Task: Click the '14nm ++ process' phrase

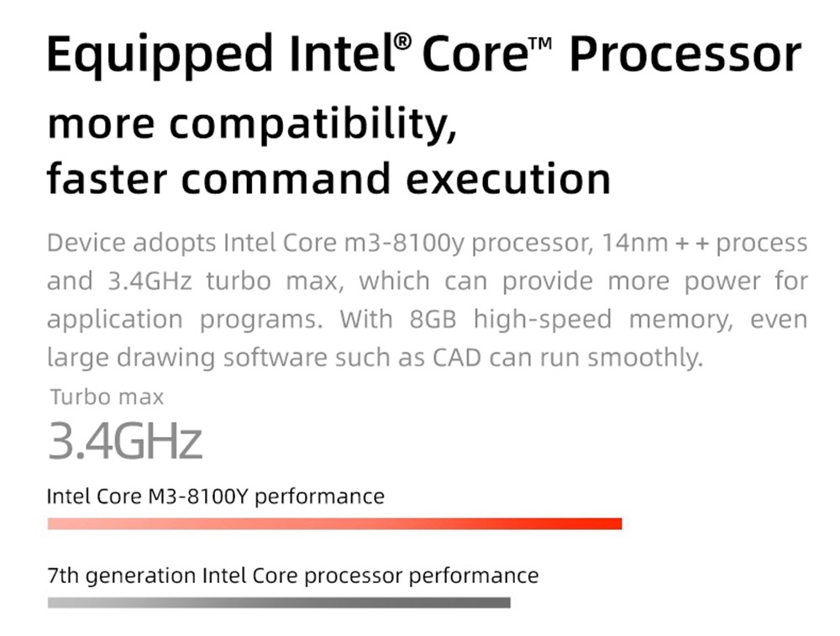Action: tap(705, 244)
